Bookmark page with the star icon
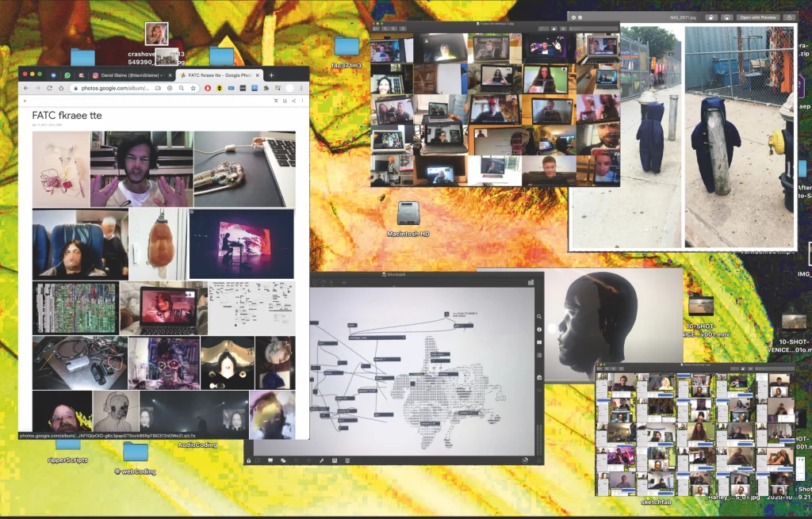Viewport: 812px width, 519px height. [x=193, y=89]
